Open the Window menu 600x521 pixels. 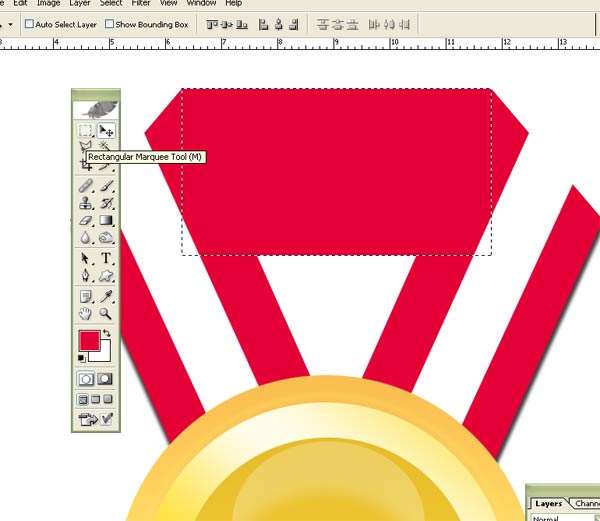coord(201,4)
